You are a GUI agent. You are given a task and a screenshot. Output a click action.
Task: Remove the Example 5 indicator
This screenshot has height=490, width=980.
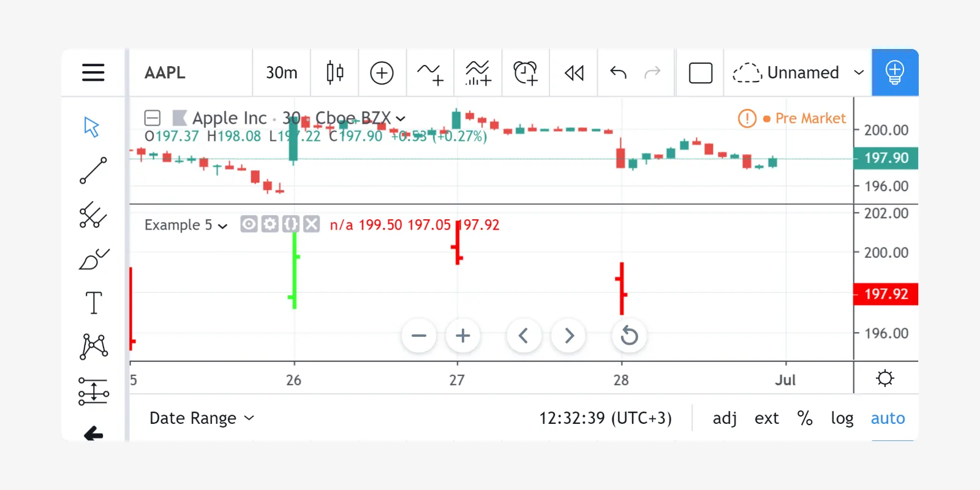[x=312, y=224]
